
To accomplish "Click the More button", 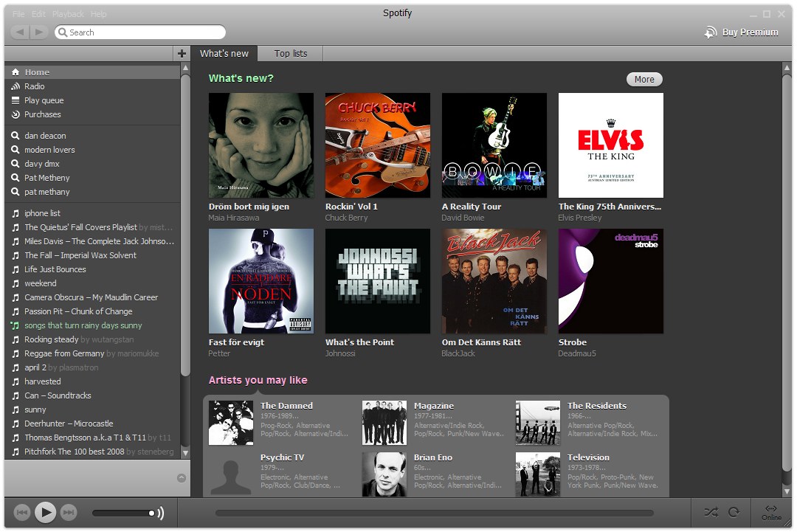I will 644,79.
